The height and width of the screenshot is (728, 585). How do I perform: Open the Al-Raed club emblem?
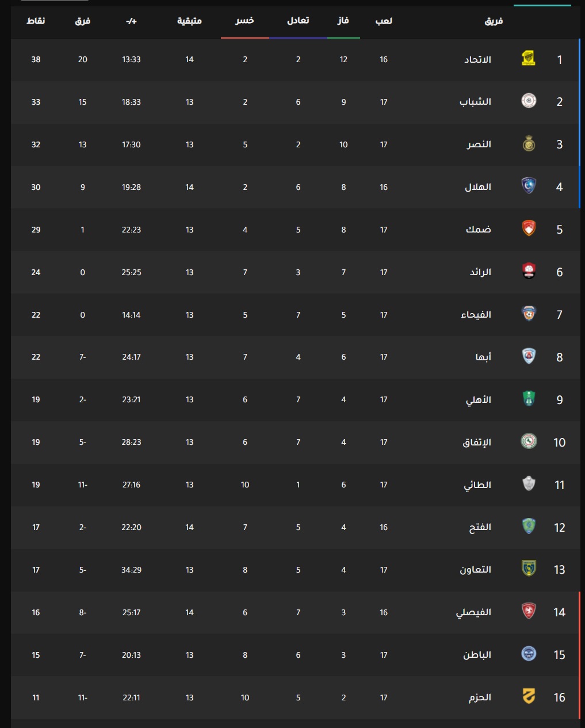click(529, 272)
